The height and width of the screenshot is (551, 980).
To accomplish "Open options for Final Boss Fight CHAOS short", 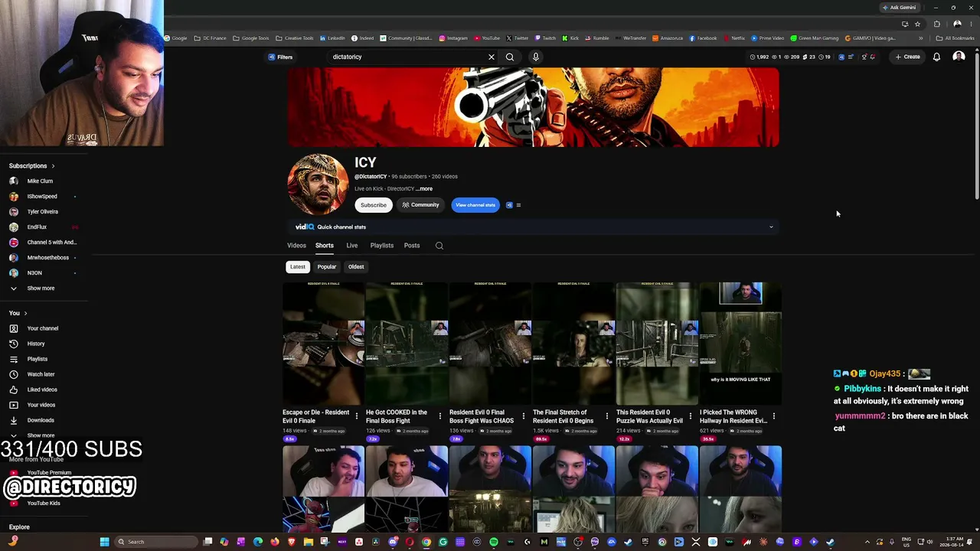I will [524, 416].
